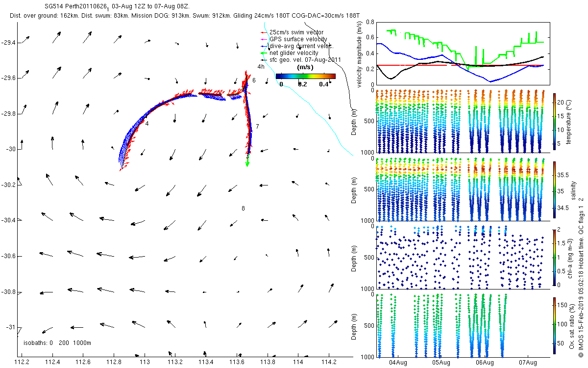This screenshot has height=368, width=588.
Task: Click the chl-a colorbar
Action: click(554, 257)
